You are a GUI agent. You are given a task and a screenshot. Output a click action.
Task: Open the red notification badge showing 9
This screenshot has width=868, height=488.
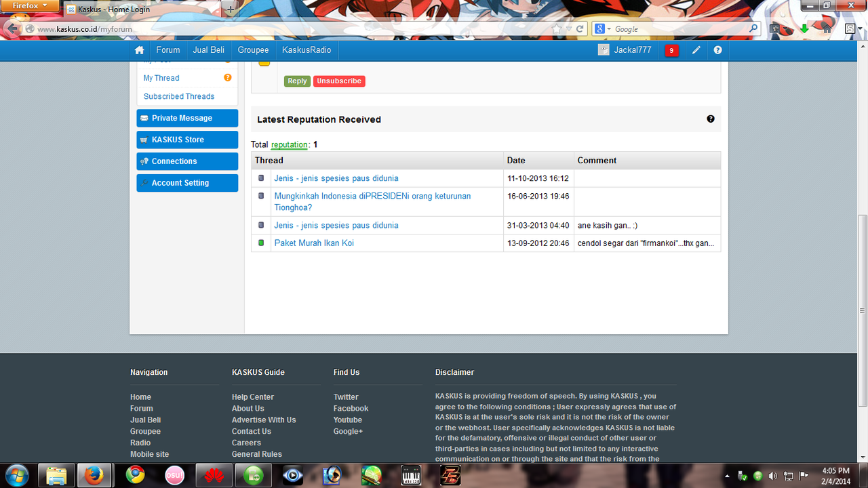[x=671, y=50]
